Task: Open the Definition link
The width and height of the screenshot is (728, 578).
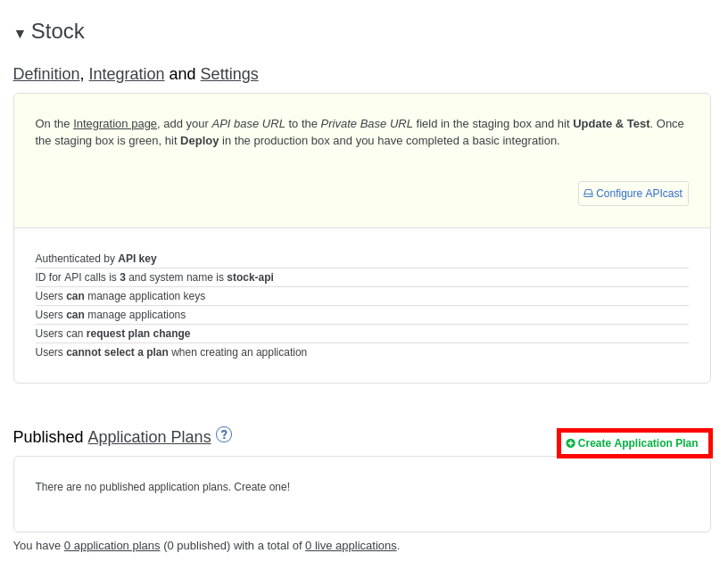Action: click(46, 74)
